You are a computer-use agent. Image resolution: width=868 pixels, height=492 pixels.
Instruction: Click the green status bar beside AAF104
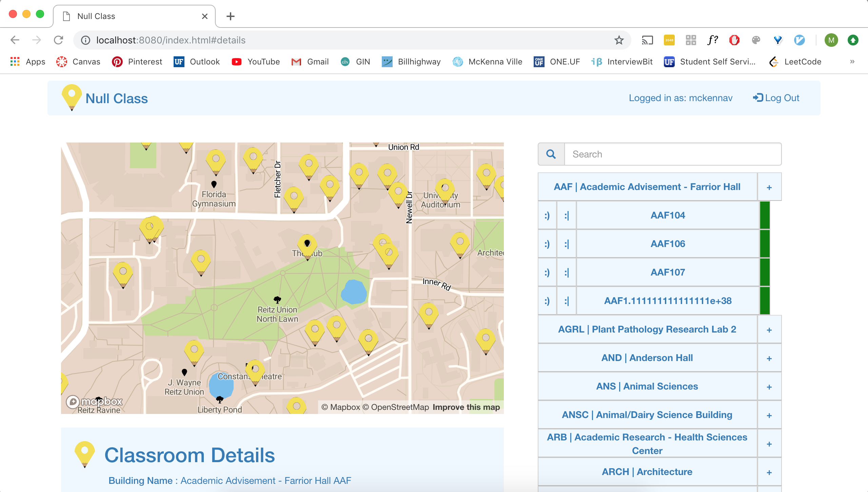(x=765, y=215)
